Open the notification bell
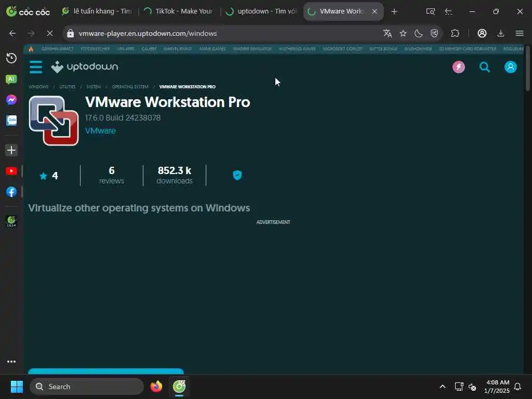Screen dimensions: 532x399 (x=517, y=387)
